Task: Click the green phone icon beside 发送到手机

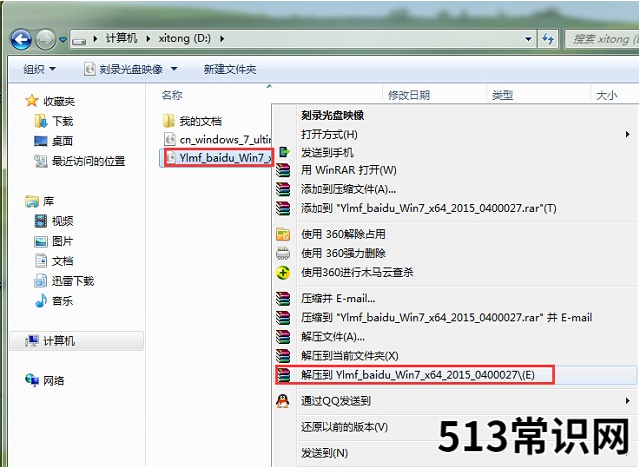Action: (x=284, y=152)
